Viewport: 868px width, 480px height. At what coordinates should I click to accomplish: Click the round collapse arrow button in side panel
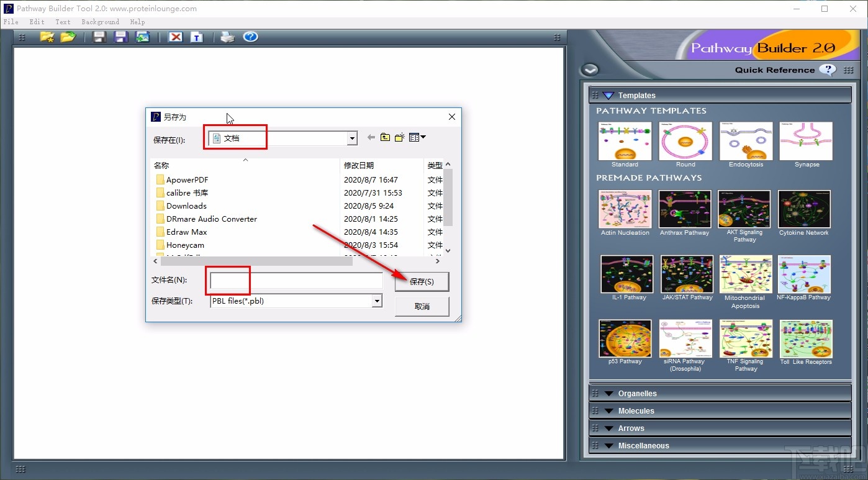[x=590, y=70]
